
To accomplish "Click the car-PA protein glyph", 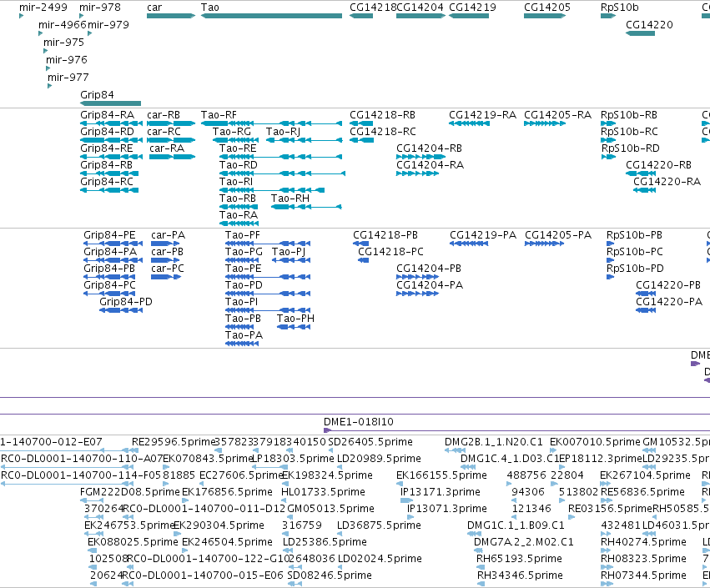I will 166,244.
